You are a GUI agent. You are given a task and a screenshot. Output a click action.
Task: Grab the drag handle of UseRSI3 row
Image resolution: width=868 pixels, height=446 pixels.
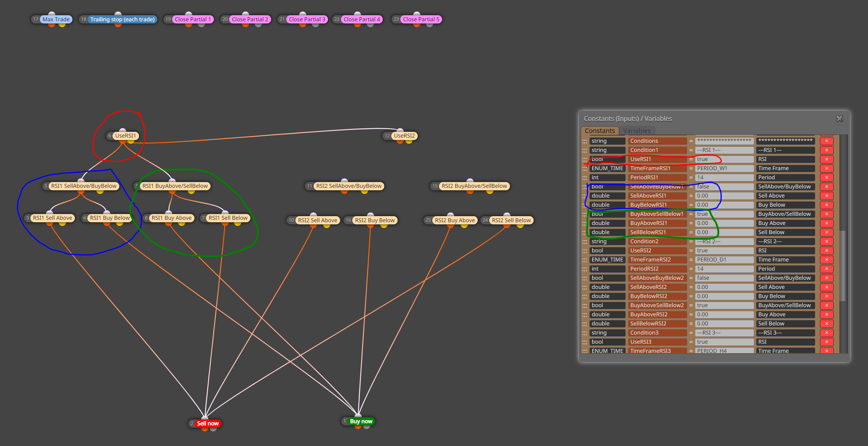pos(584,342)
